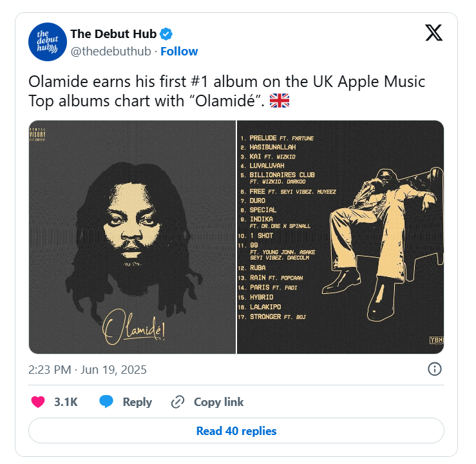Click the copy link chain icon
Viewport: 476px width, 464px height.
click(x=178, y=402)
